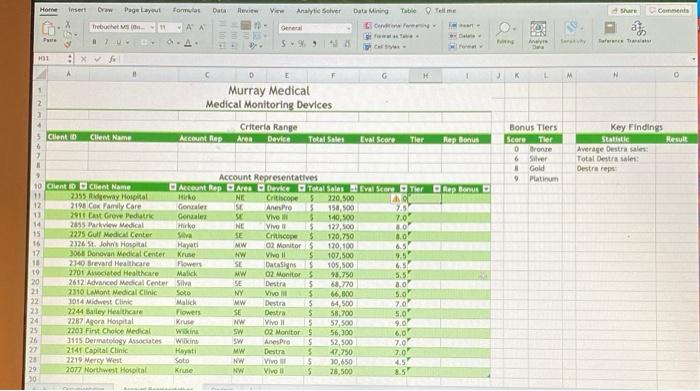Increase font size with larger A
The width and height of the screenshot is (700, 391).
[189, 28]
